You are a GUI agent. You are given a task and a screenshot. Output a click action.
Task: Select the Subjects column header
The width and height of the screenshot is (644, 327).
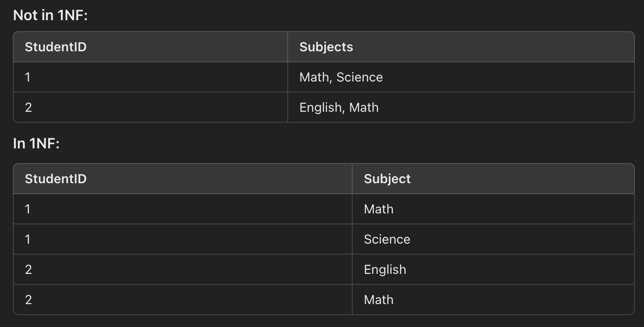point(461,47)
